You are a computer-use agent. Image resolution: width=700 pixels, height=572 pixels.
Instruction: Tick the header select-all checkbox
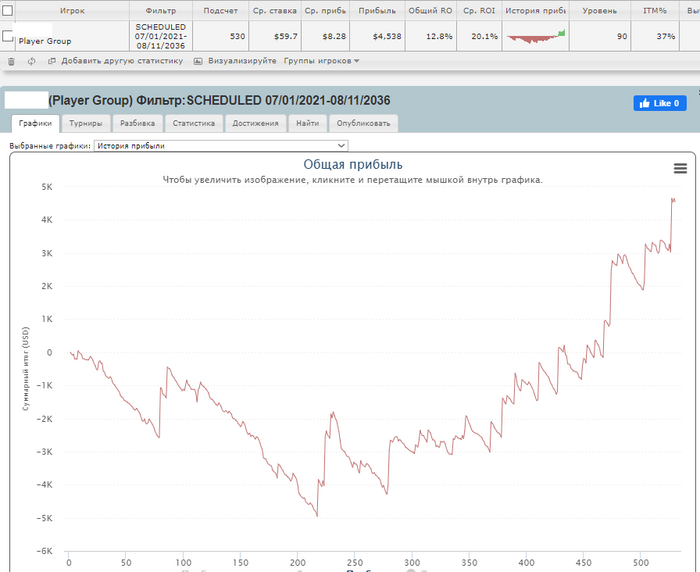click(8, 10)
